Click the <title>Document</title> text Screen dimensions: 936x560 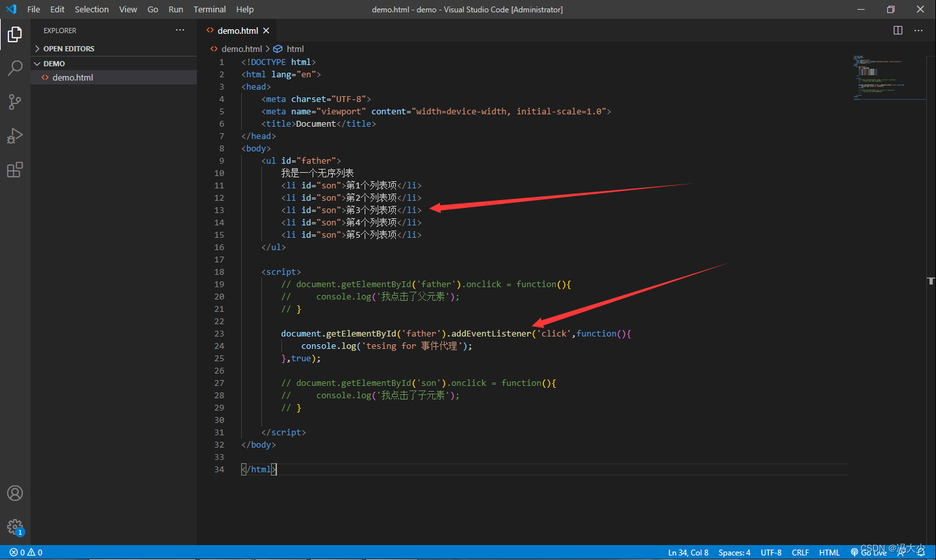click(318, 123)
